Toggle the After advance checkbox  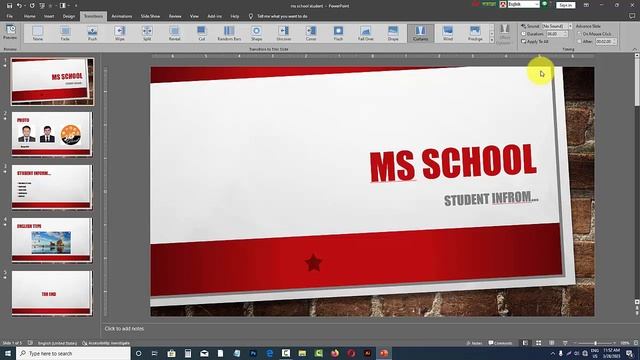579,41
